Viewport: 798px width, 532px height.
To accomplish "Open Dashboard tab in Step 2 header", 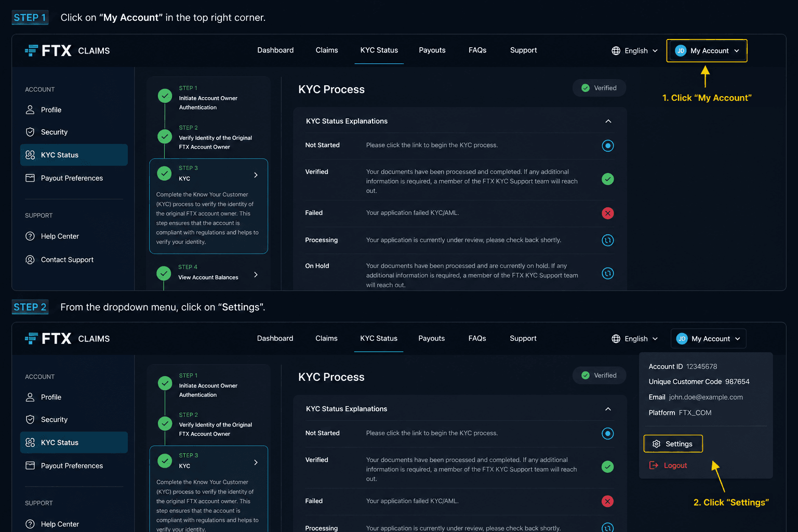I will click(275, 338).
